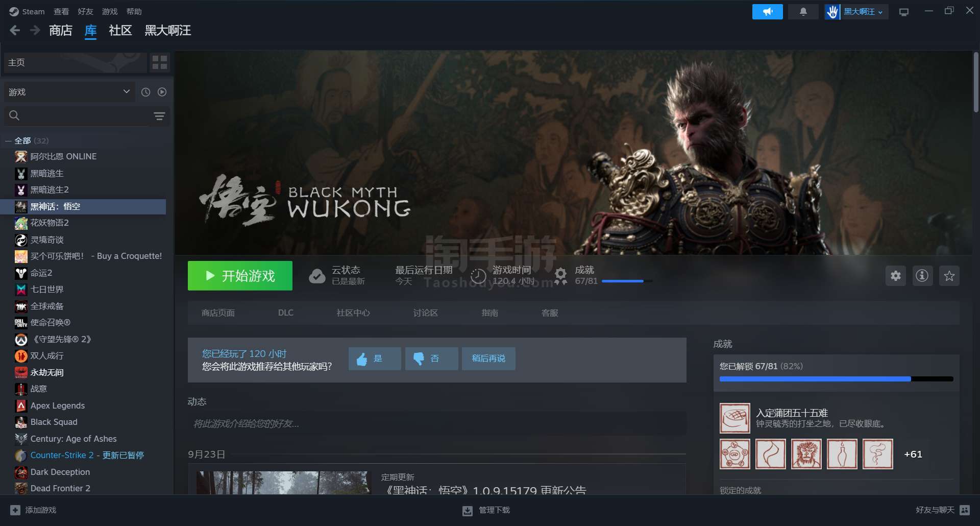Image resolution: width=980 pixels, height=526 pixels.
Task: Open the 商店 tab
Action: (x=60, y=31)
